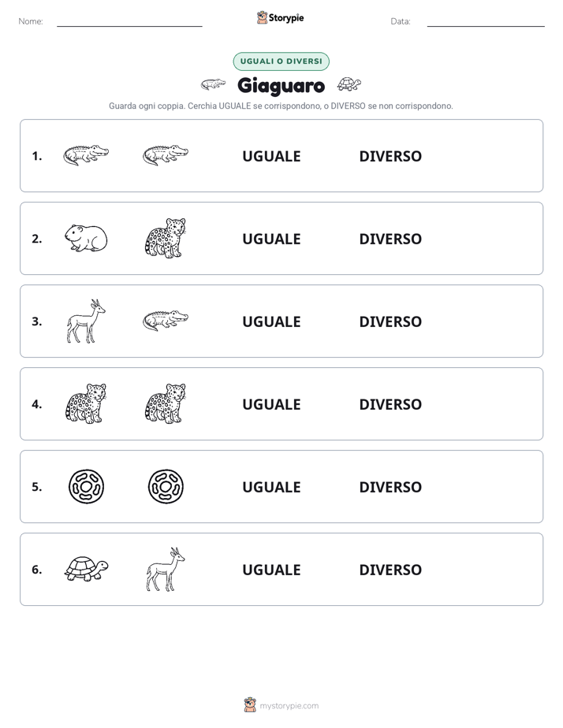Click the Storypie logo at top

[x=280, y=17]
